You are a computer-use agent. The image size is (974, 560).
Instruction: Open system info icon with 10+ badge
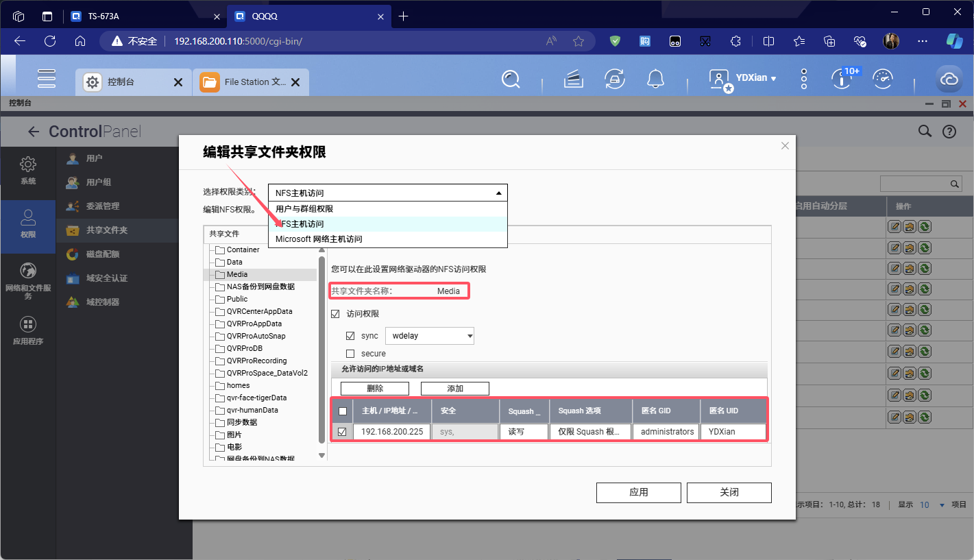pos(841,79)
